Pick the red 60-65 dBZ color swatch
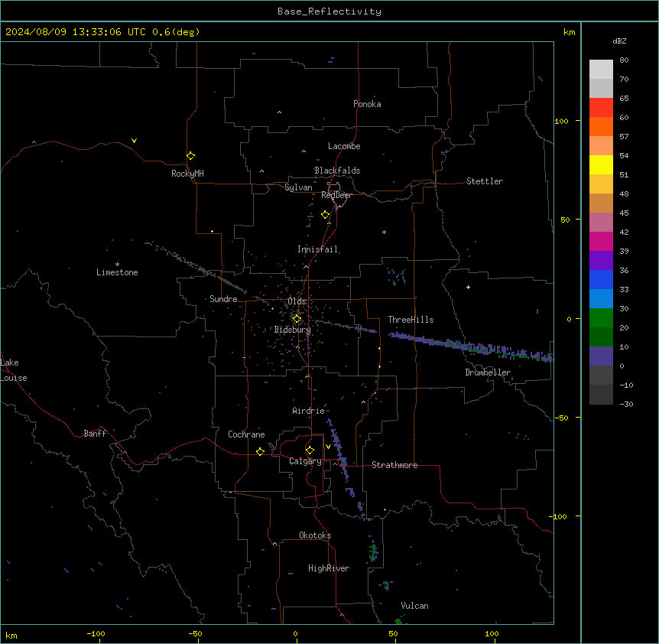The width and height of the screenshot is (659, 644). tap(601, 108)
